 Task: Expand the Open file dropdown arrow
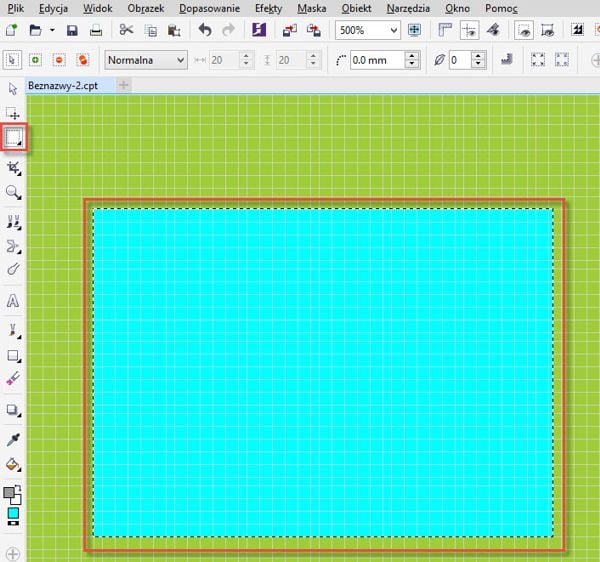coord(51,31)
